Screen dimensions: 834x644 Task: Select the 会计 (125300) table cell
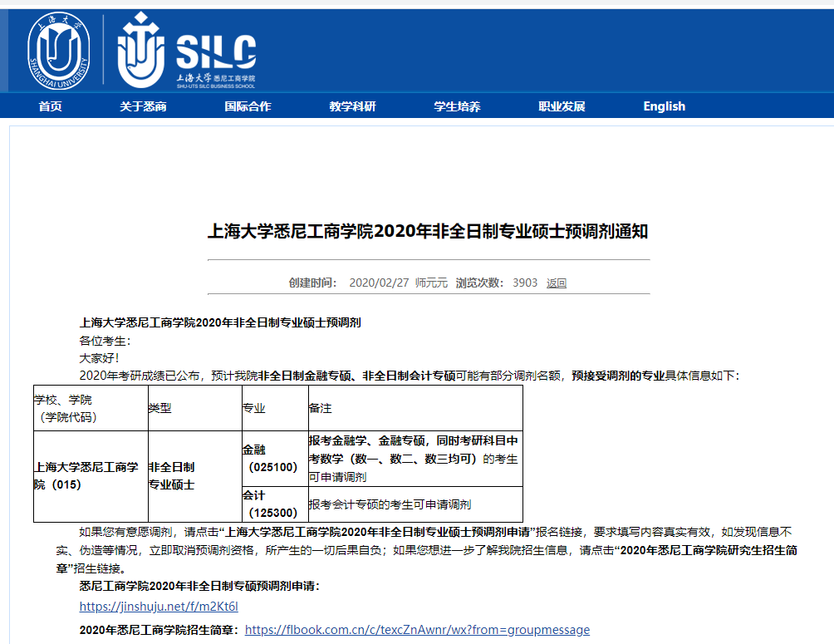274,504
